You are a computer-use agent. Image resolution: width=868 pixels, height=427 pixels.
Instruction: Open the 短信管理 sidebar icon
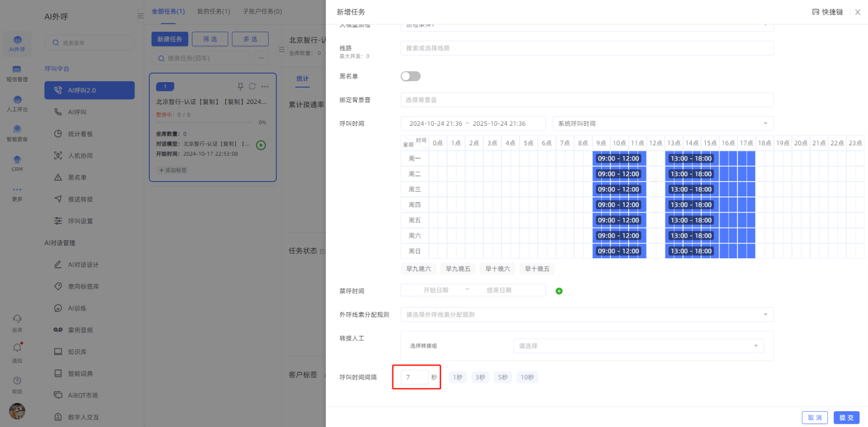tap(17, 70)
